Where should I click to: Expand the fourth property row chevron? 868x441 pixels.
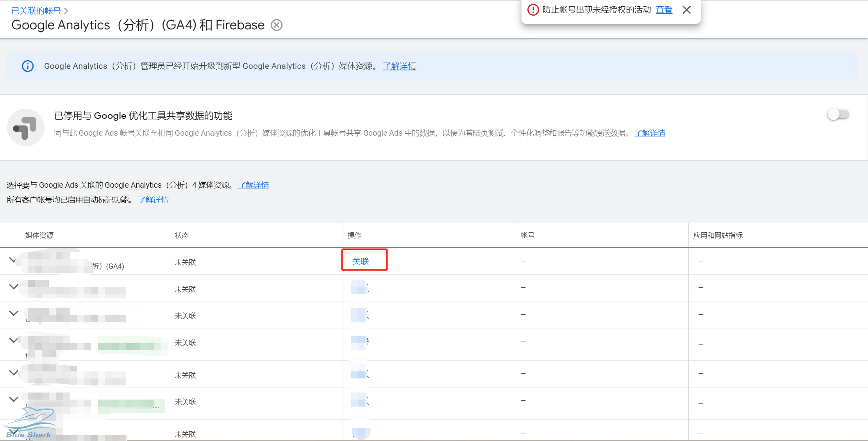pos(14,340)
